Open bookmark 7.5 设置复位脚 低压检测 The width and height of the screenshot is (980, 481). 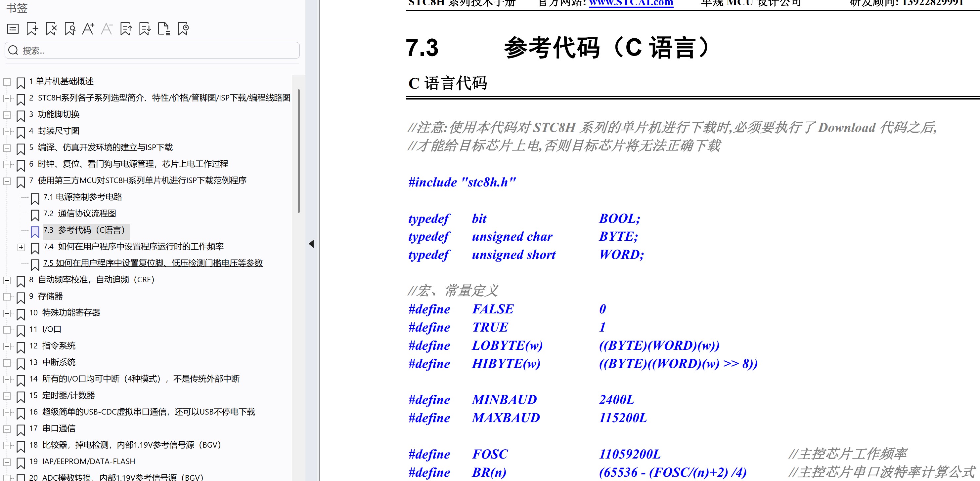[x=153, y=263]
